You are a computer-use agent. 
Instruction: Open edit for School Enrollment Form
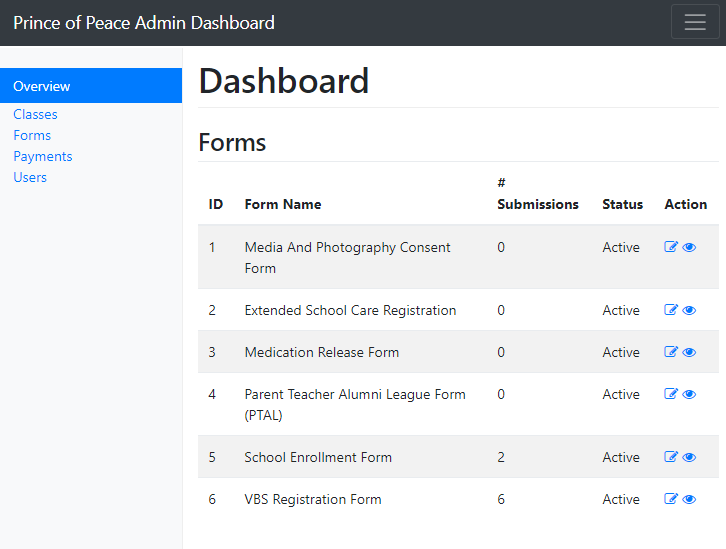[671, 457]
